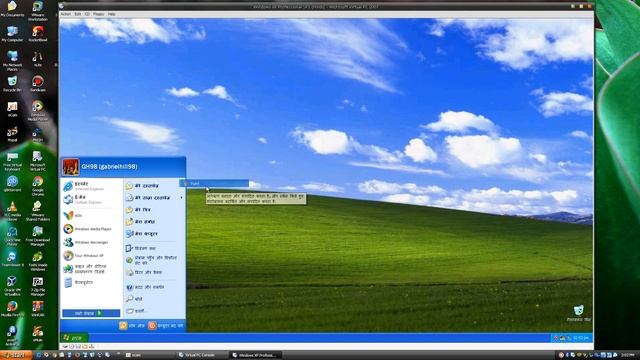Launch the 7-Zip File Manager desktop shortcut
640x360 pixels.
(x=38, y=286)
